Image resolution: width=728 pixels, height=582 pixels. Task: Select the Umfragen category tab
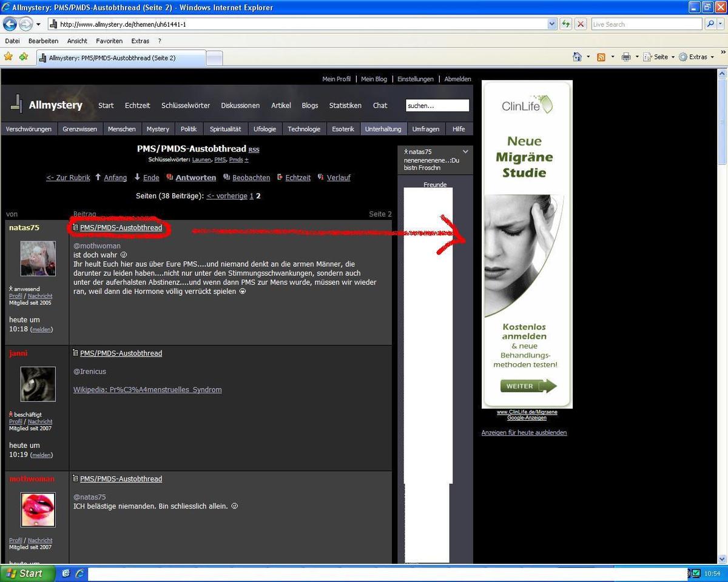[x=426, y=129]
